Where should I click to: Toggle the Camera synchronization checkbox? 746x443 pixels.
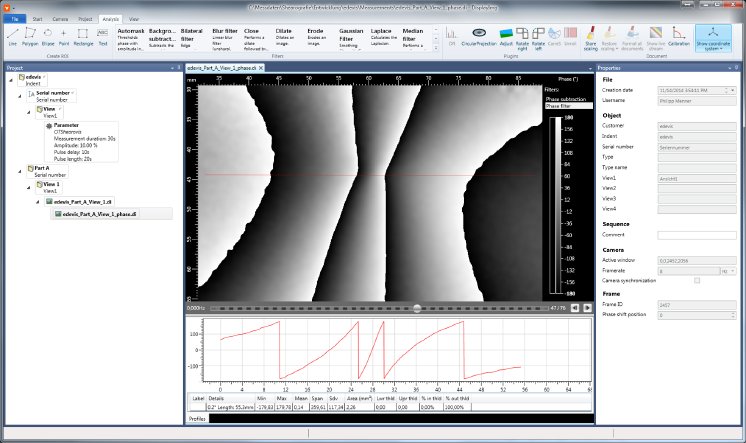tap(696, 280)
